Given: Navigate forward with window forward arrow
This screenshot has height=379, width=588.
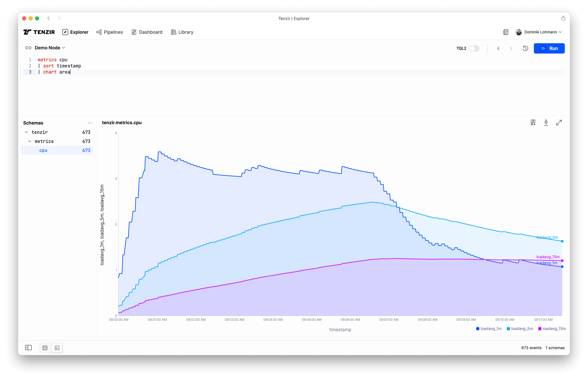Looking at the screenshot, I should (x=59, y=18).
